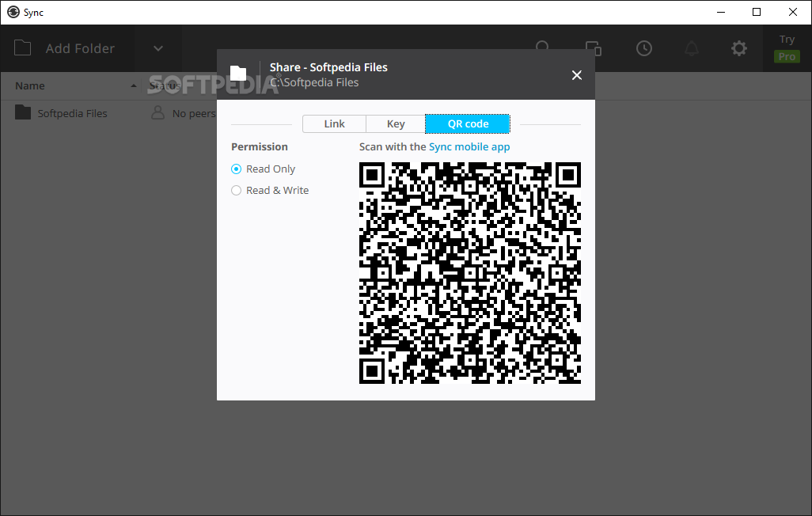The width and height of the screenshot is (812, 516).
Task: Close the Sync window
Action: (x=792, y=12)
